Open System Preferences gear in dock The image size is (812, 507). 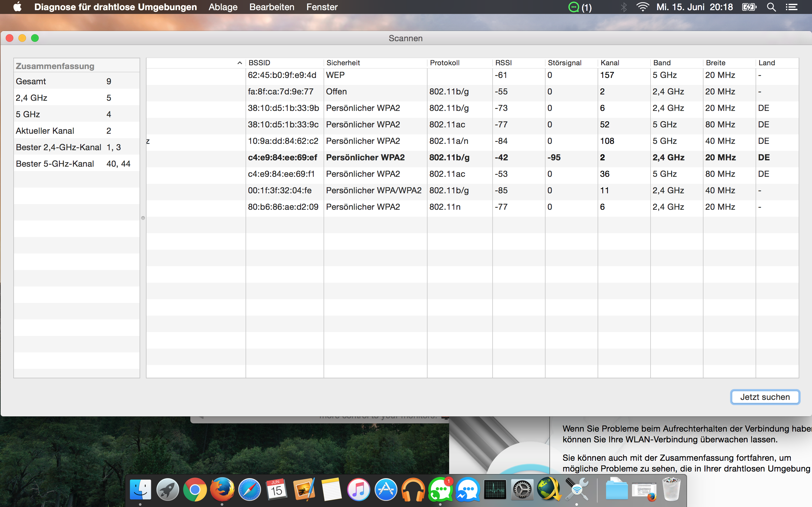point(522,490)
